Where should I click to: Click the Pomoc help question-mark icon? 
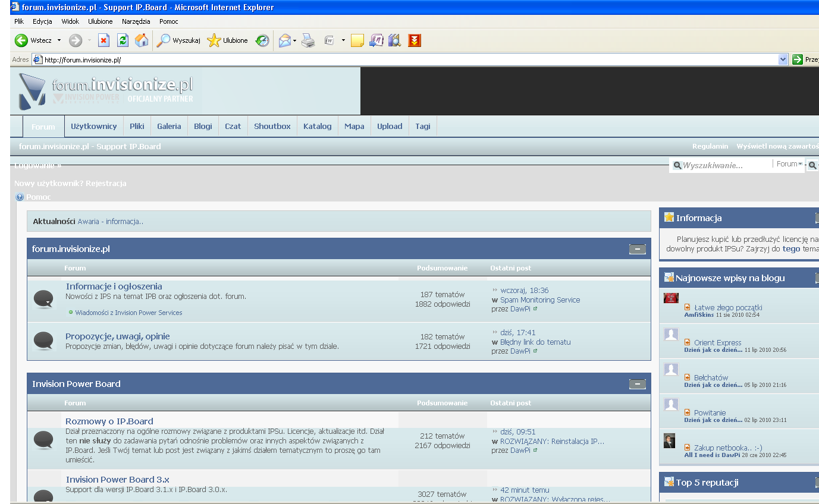pyautogui.click(x=20, y=197)
